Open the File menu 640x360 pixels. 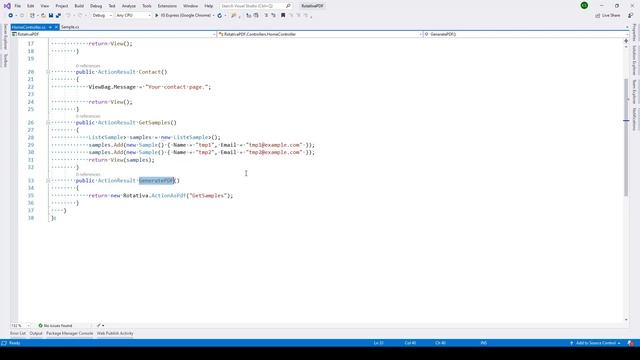pyautogui.click(x=18, y=6)
